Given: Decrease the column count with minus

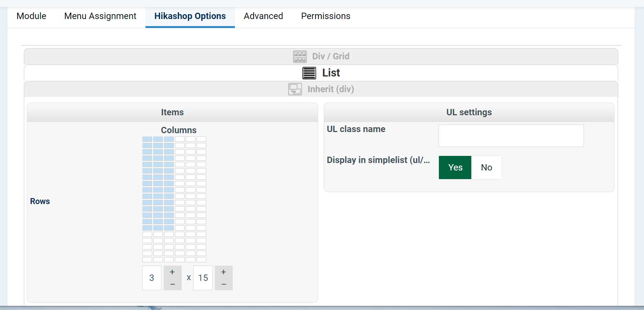Looking at the screenshot, I should (172, 284).
